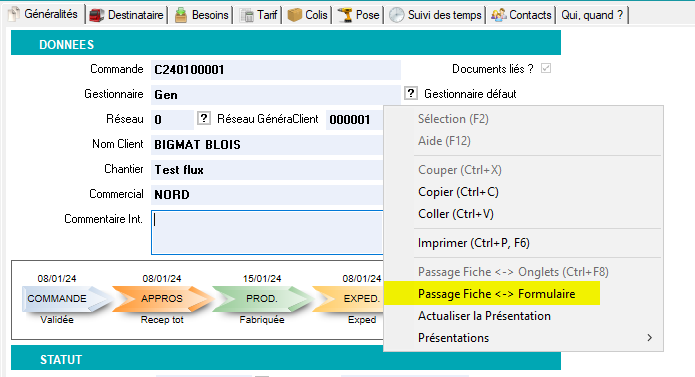
Task: Click the Suivi des temps clock icon
Action: click(397, 15)
